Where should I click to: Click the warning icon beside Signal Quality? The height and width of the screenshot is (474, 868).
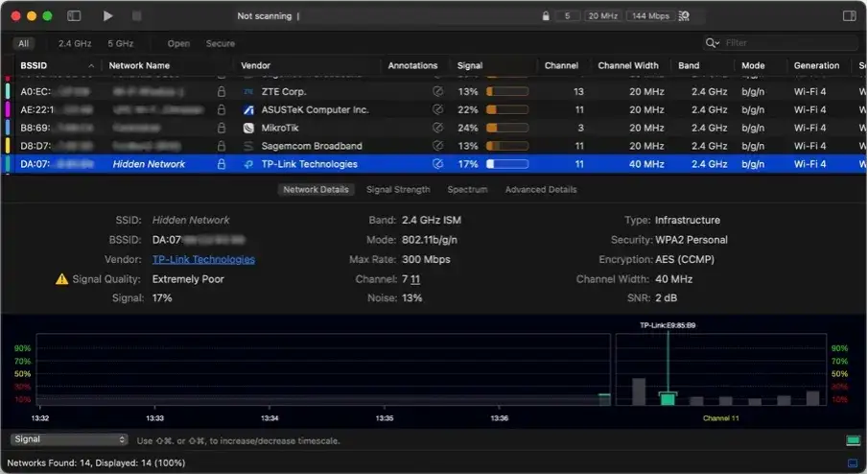tap(62, 279)
